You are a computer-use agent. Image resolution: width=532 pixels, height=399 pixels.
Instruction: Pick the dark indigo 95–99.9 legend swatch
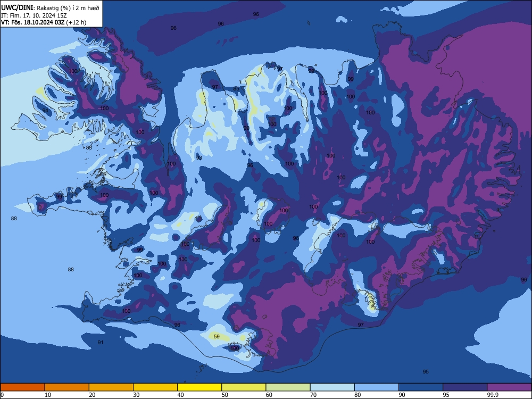465,387
